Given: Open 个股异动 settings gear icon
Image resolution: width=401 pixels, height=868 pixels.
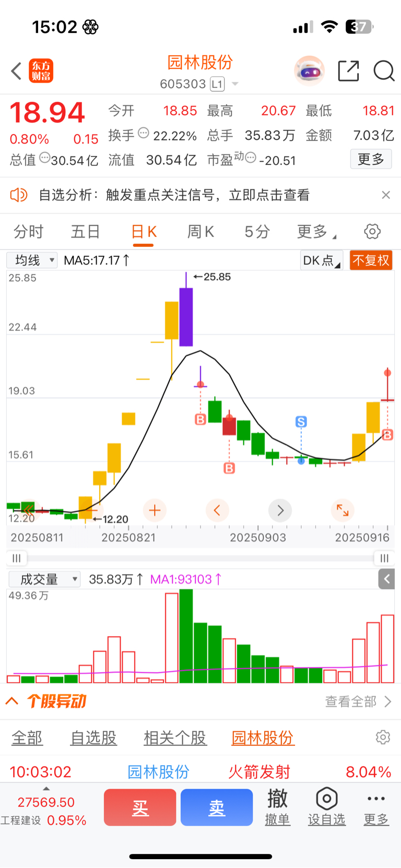Looking at the screenshot, I should click(383, 737).
